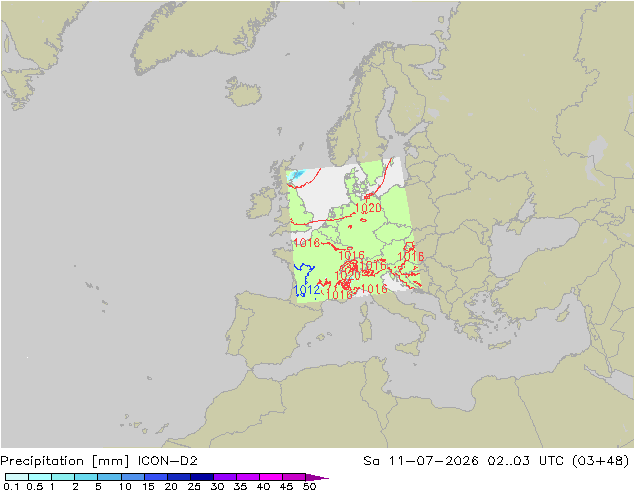
Task: Click the legend value '30'
Action: tap(217, 486)
